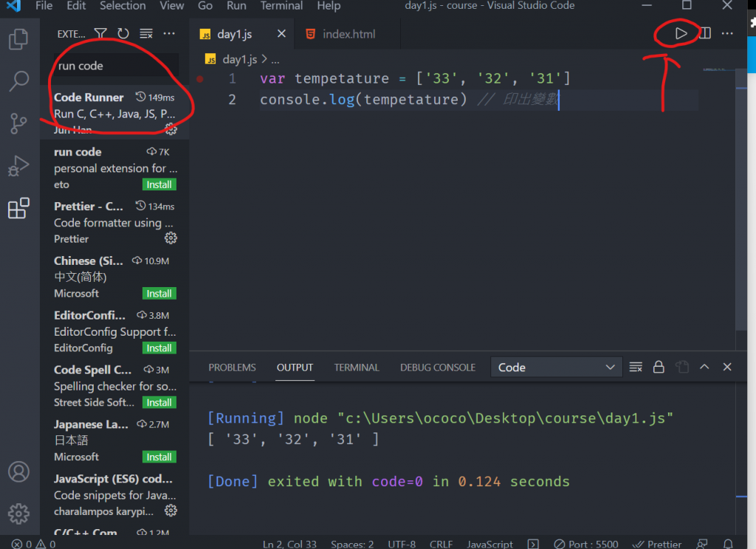
Task: Open the Explorer view in activity bar
Action: tap(18, 39)
